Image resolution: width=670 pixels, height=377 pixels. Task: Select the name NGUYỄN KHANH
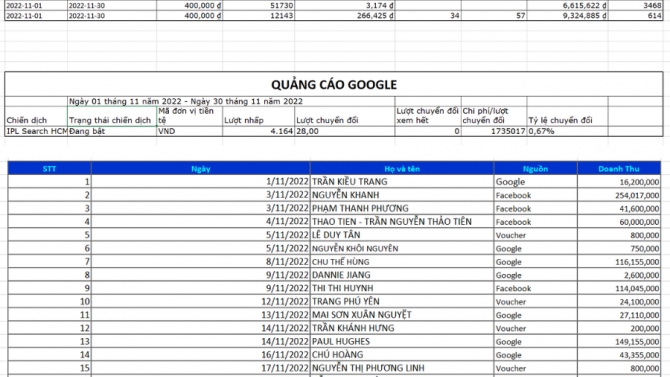[x=402, y=195]
